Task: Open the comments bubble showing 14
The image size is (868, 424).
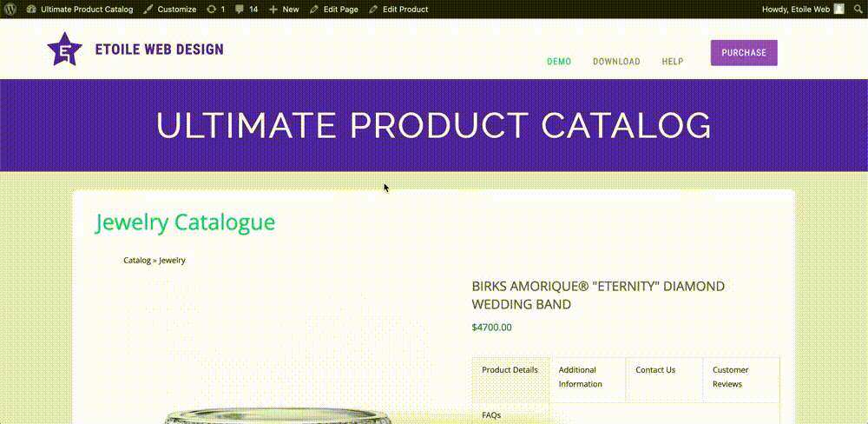Action: (x=247, y=10)
